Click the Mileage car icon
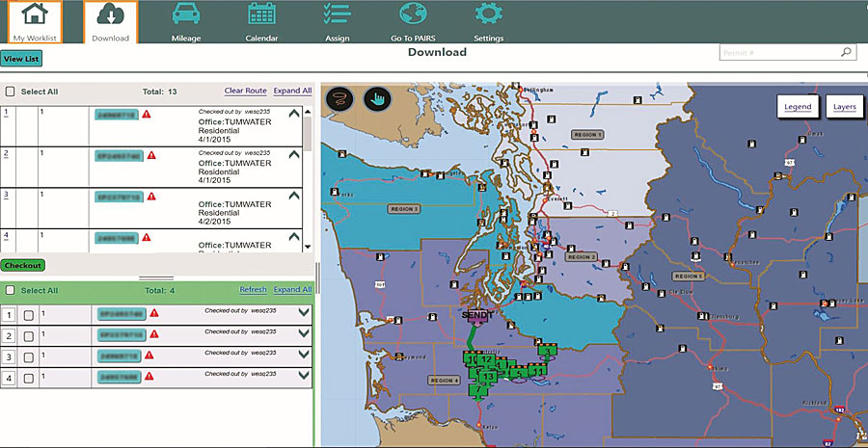 pos(185,13)
